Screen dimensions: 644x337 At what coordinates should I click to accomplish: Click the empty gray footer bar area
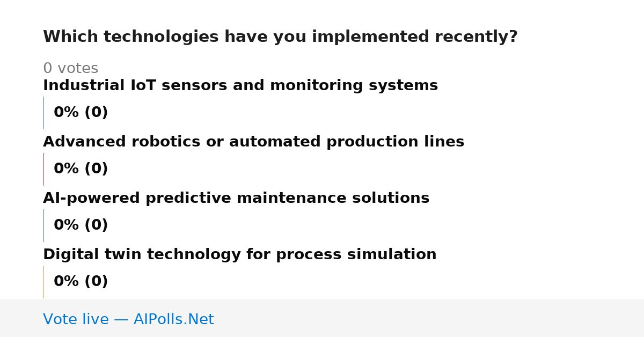tap(429, 318)
